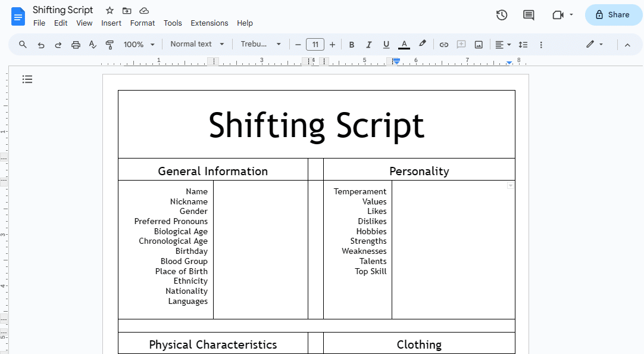644x354 pixels.
Task: Open line and paragraph spacing
Action: click(523, 45)
